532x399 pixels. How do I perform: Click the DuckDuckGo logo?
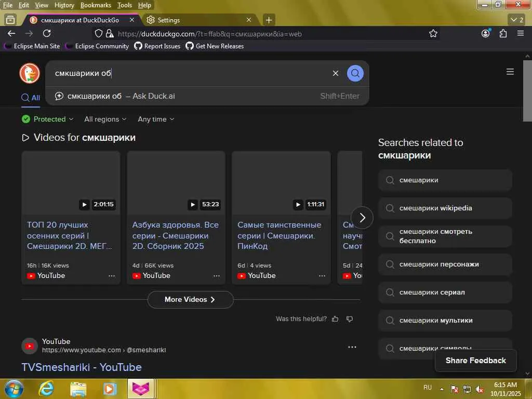tap(30, 73)
